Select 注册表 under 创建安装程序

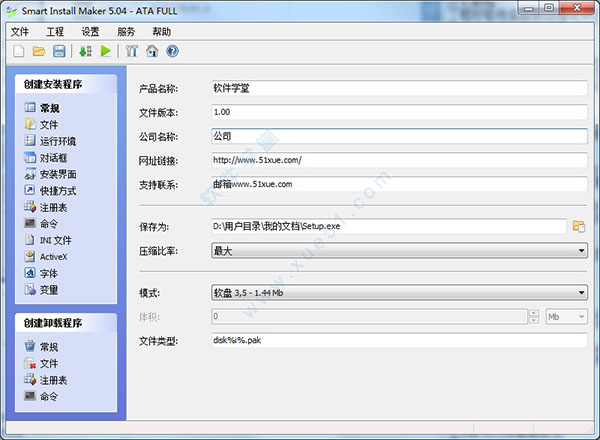[54, 207]
